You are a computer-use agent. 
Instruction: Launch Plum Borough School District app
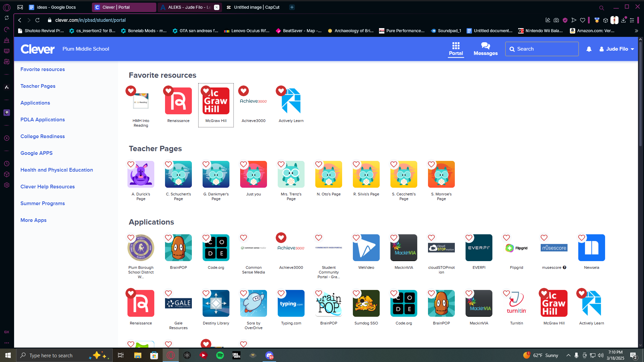coord(141,248)
